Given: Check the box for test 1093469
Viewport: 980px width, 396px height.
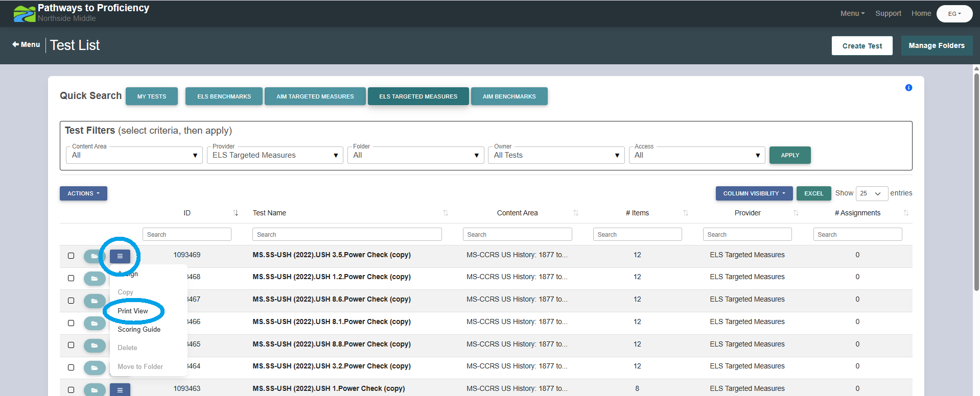Looking at the screenshot, I should pos(71,256).
